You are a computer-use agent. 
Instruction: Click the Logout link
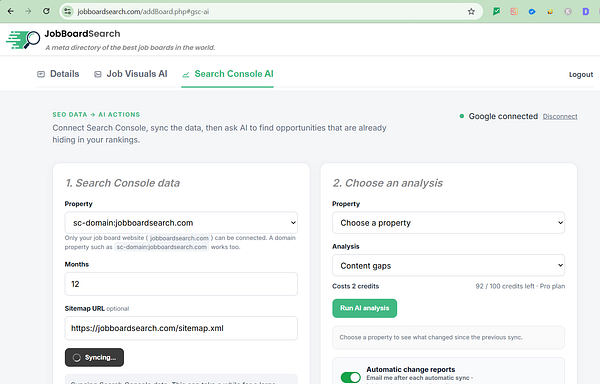[x=581, y=75]
